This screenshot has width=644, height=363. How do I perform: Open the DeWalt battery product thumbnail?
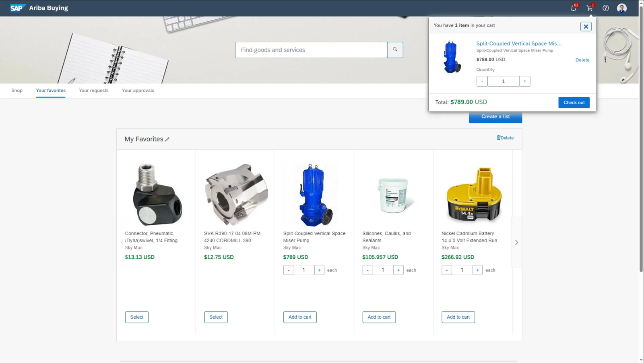[474, 195]
